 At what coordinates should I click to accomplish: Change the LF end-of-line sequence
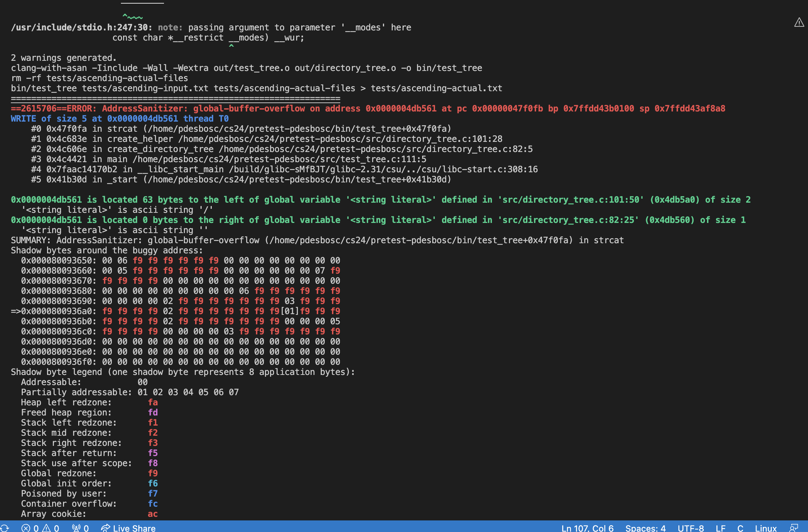click(x=720, y=528)
